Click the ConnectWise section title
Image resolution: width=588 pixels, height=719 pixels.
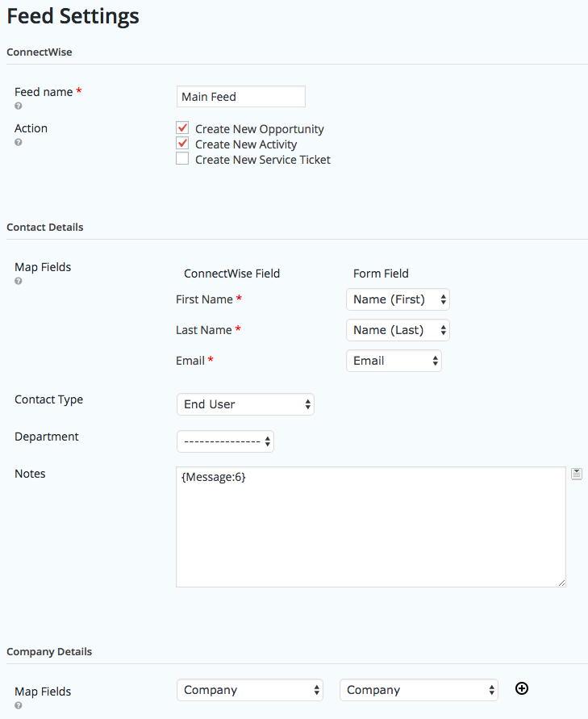(x=40, y=52)
